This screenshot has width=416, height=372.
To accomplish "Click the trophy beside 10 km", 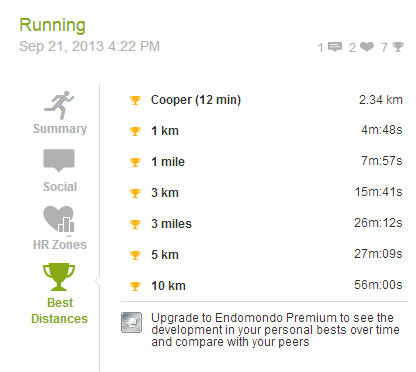I will (135, 286).
